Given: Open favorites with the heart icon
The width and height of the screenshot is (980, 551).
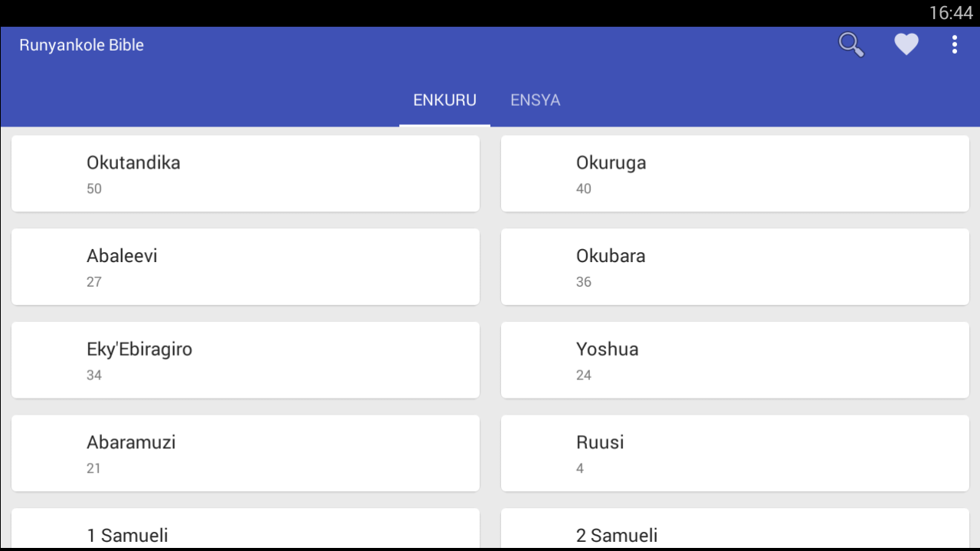Looking at the screenshot, I should 906,45.
